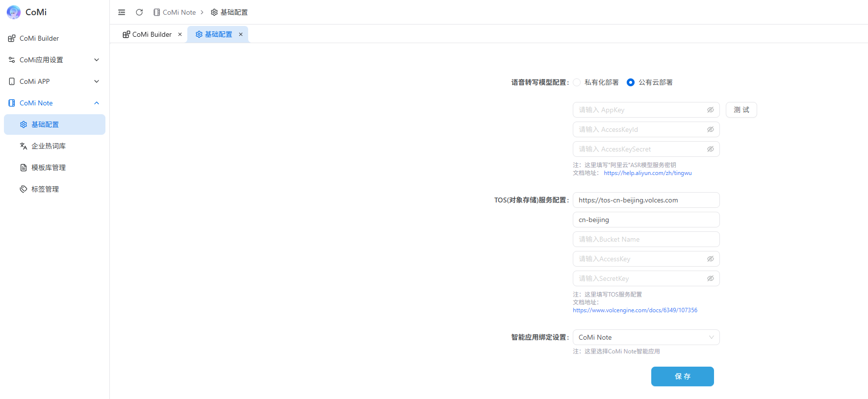Show the AccessKeySecret field value
Screen dimensions: 868x399
[x=710, y=149]
